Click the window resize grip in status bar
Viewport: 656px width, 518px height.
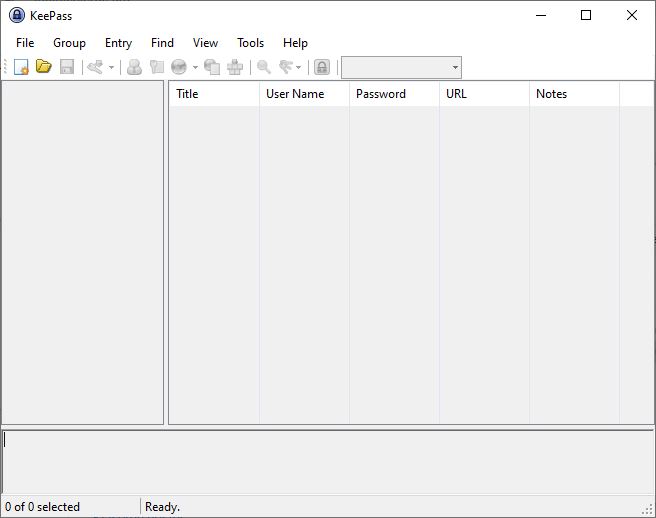click(647, 509)
